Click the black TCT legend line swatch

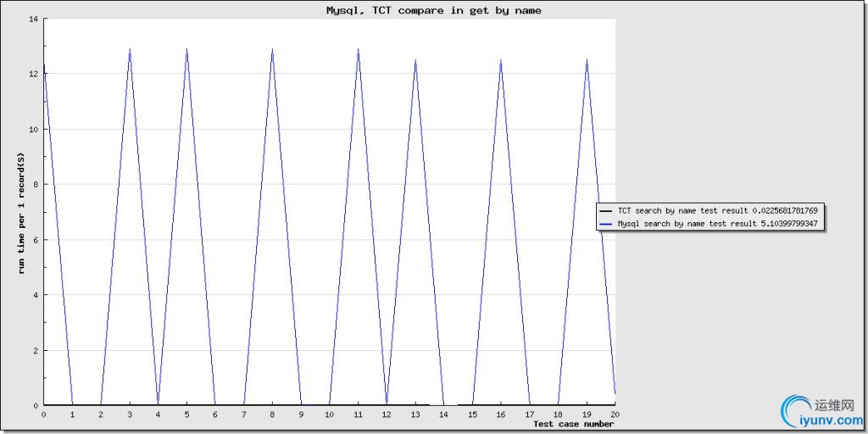point(606,211)
